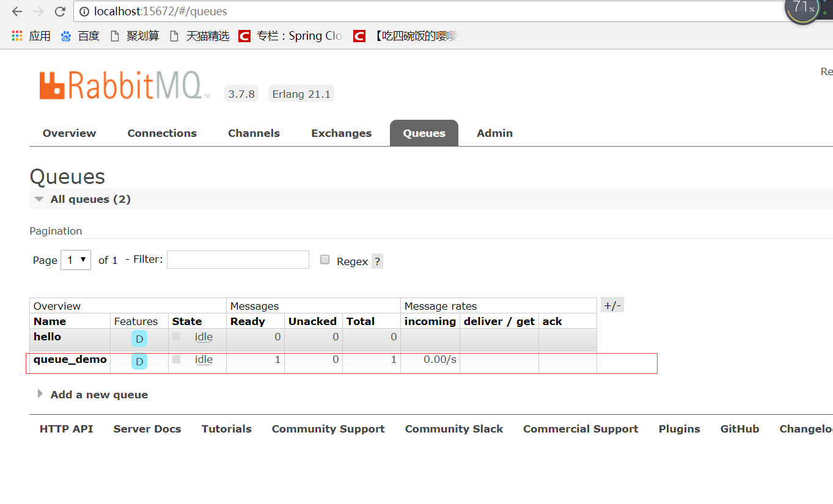Open the Community Support footer link
Viewport: 833px width, 504px height.
click(328, 429)
